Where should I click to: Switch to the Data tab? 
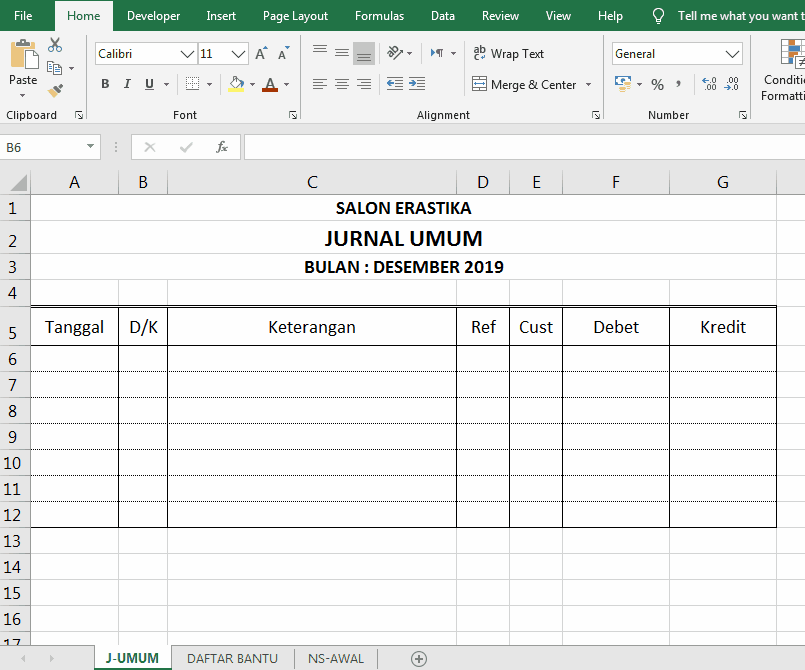[443, 16]
